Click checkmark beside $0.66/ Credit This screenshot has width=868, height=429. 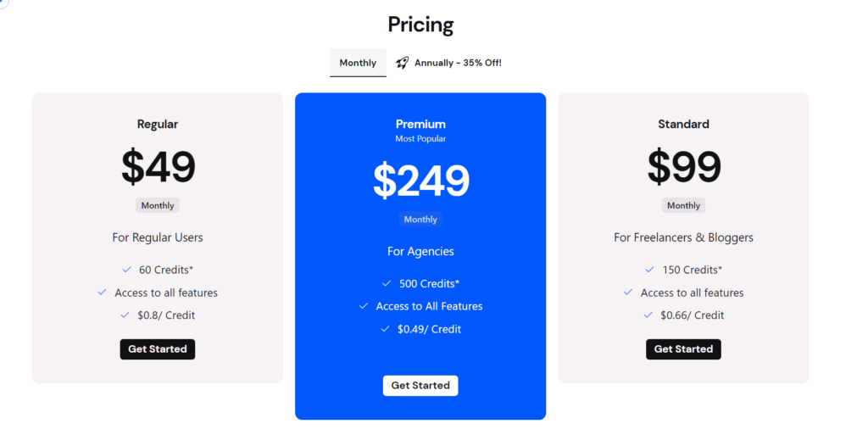pyautogui.click(x=648, y=315)
